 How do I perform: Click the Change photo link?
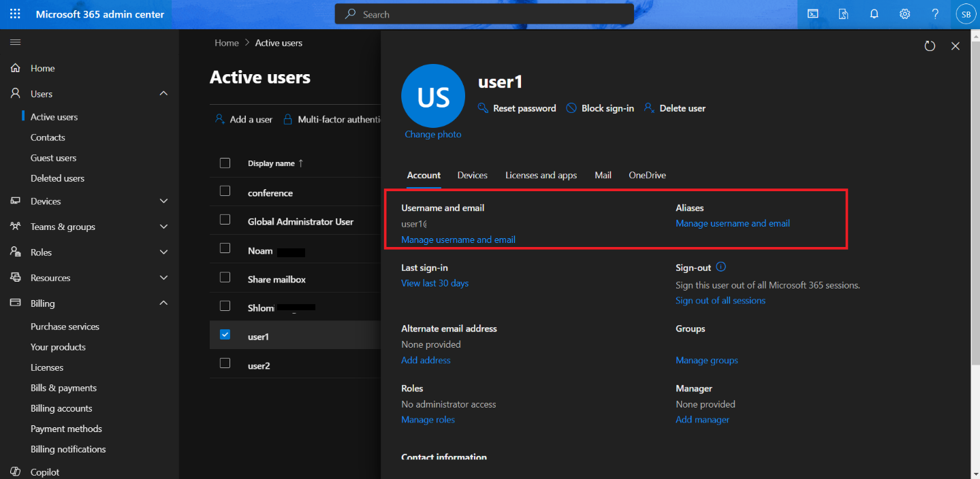point(433,135)
